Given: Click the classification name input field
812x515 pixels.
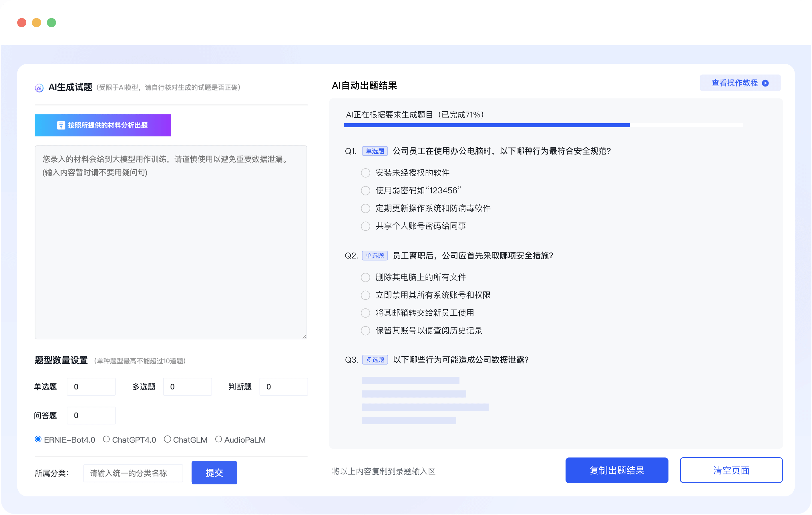Looking at the screenshot, I should coord(133,473).
